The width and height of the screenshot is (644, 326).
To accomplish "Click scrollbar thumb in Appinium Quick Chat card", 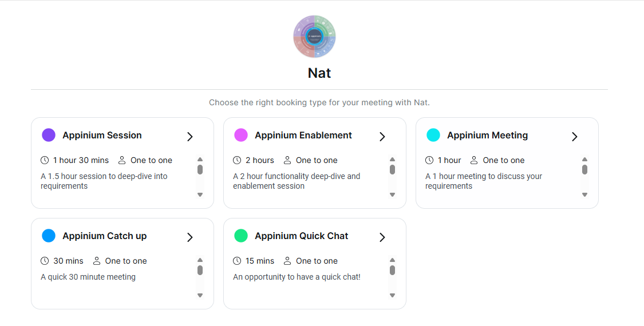I will point(392,270).
